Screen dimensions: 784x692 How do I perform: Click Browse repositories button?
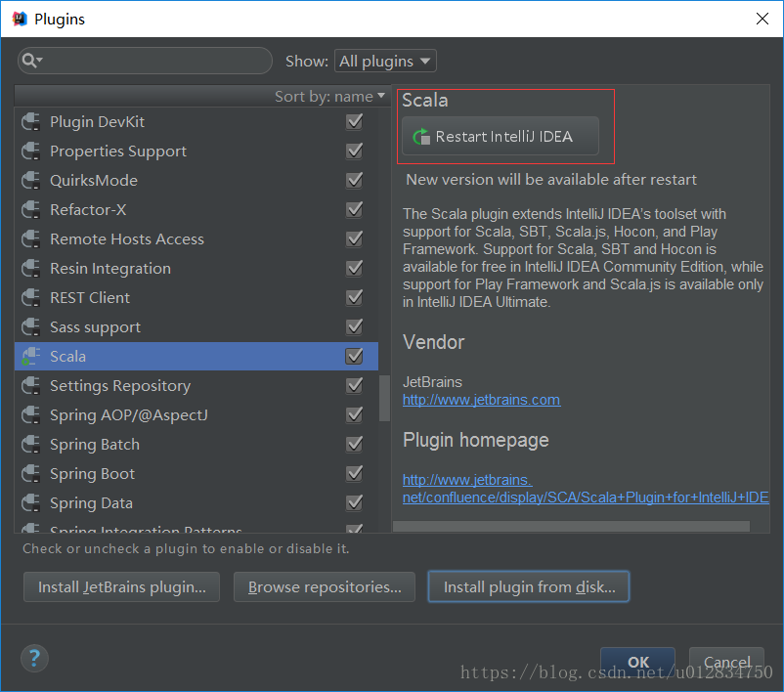325,587
